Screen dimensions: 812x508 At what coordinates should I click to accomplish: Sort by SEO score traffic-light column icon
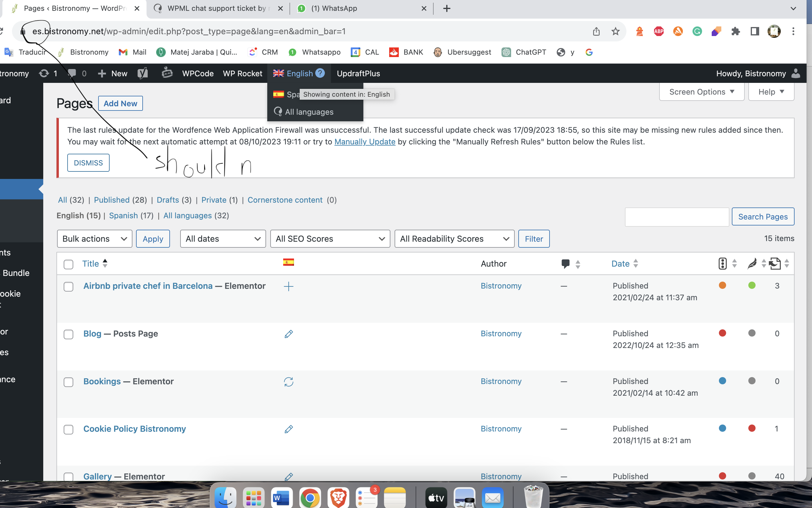[722, 264]
